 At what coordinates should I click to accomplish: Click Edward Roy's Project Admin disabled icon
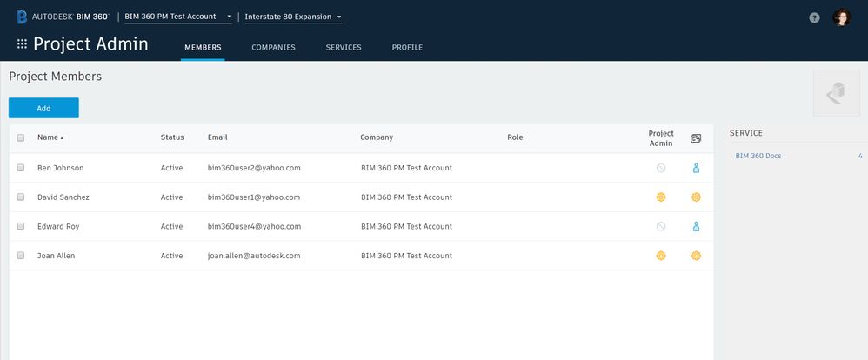(661, 227)
